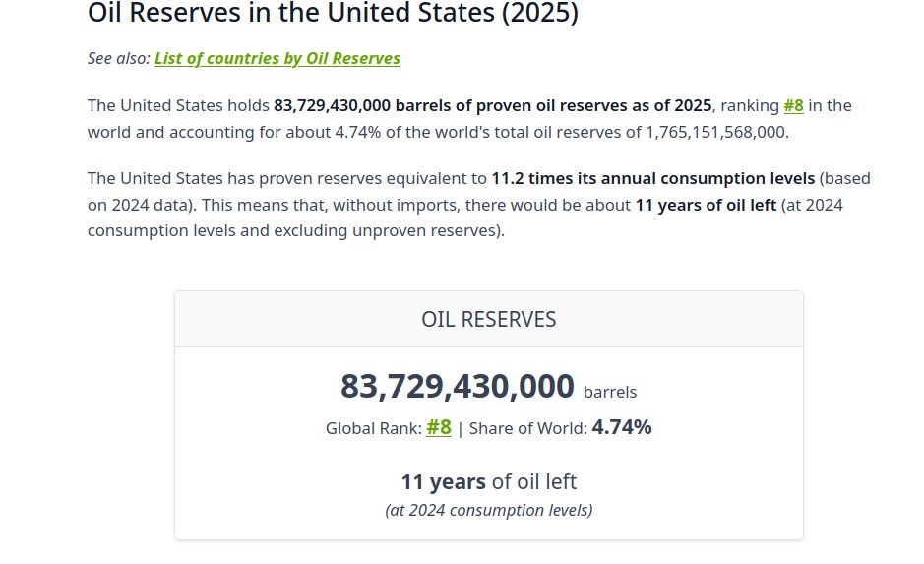
Task: Click the large 83,729,430,000 figure in the card
Action: tap(458, 387)
